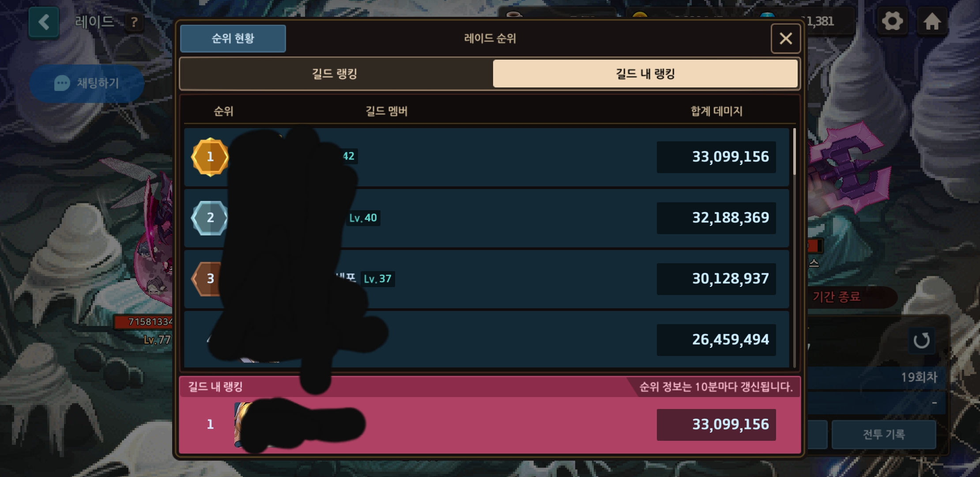This screenshot has width=980, height=477.
Task: Close the 레이드 순위 popup
Action: (x=786, y=39)
